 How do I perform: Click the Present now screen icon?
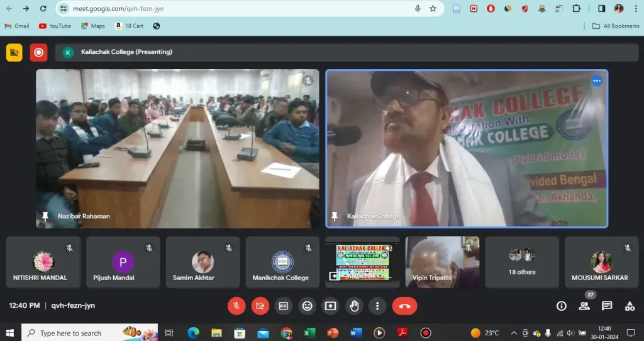point(330,306)
